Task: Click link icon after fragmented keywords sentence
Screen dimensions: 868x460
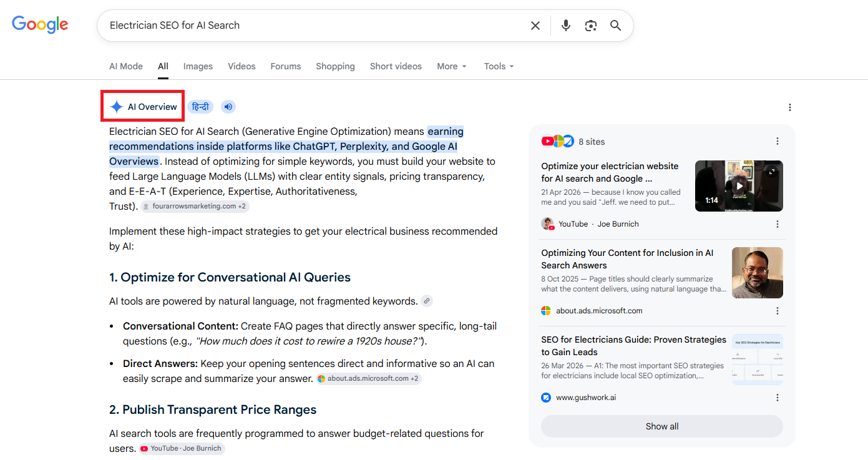Action: (x=427, y=301)
